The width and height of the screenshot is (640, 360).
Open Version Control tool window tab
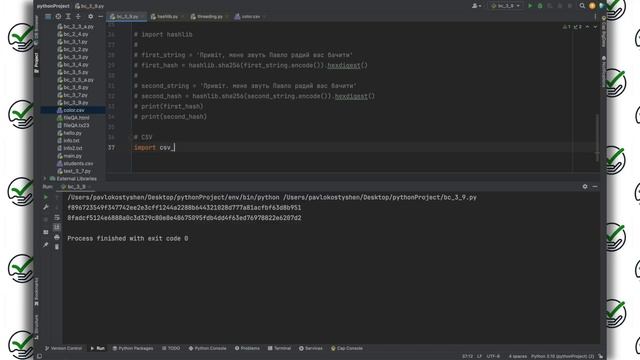(x=63, y=348)
